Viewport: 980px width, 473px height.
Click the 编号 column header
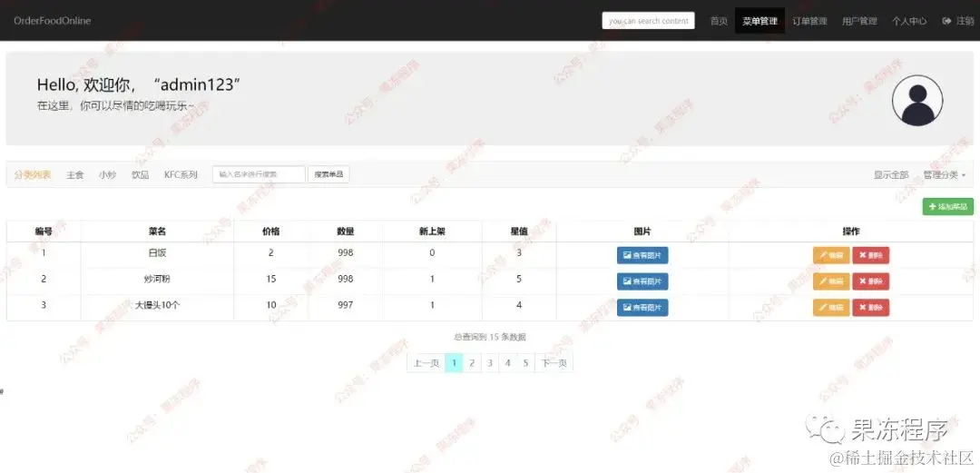44,232
